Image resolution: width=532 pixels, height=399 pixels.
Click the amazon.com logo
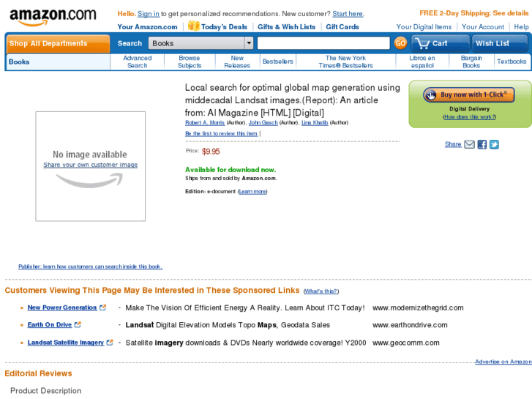(53, 17)
